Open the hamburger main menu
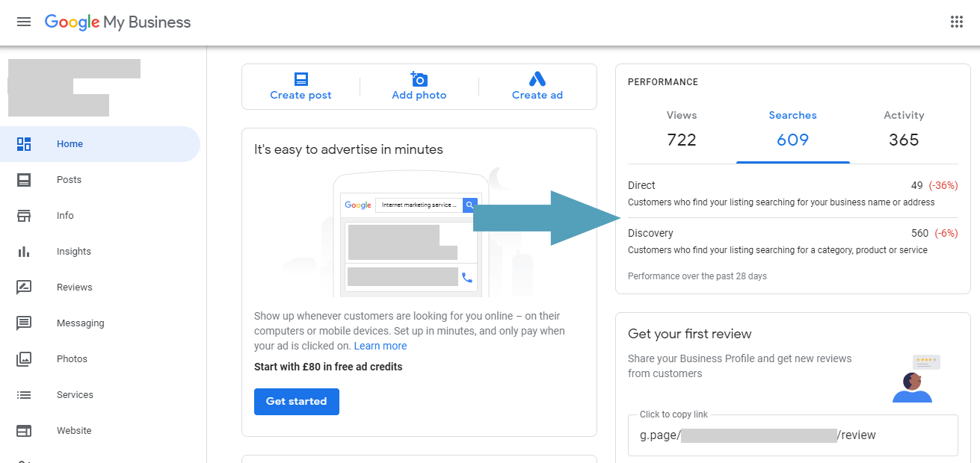Screen dimensions: 980x463 click(x=24, y=22)
